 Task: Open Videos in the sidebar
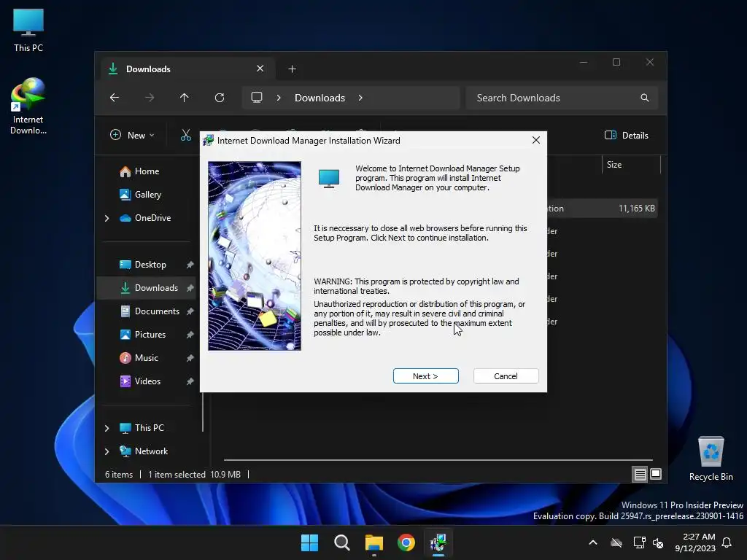click(139, 381)
